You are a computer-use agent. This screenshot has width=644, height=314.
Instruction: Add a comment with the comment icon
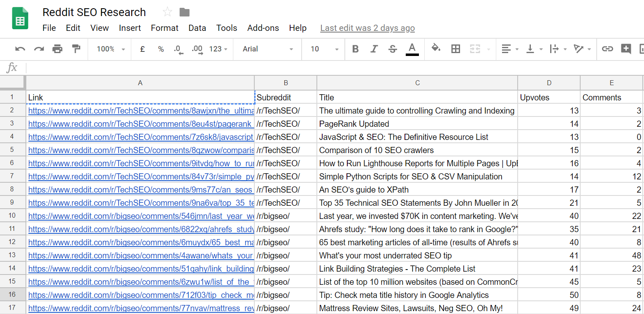pyautogui.click(x=626, y=49)
